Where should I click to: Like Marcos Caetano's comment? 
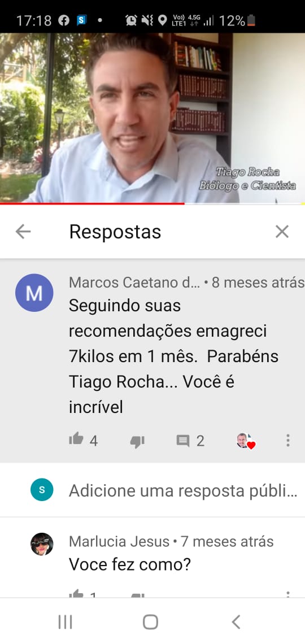tap(76, 440)
